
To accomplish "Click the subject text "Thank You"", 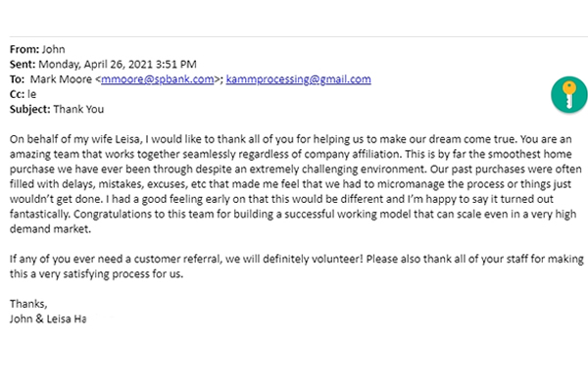I will tap(78, 111).
